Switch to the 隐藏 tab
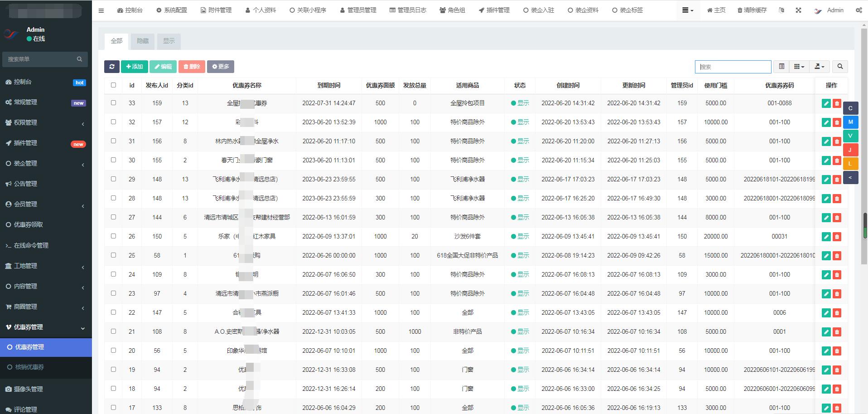868x414 pixels. [143, 41]
